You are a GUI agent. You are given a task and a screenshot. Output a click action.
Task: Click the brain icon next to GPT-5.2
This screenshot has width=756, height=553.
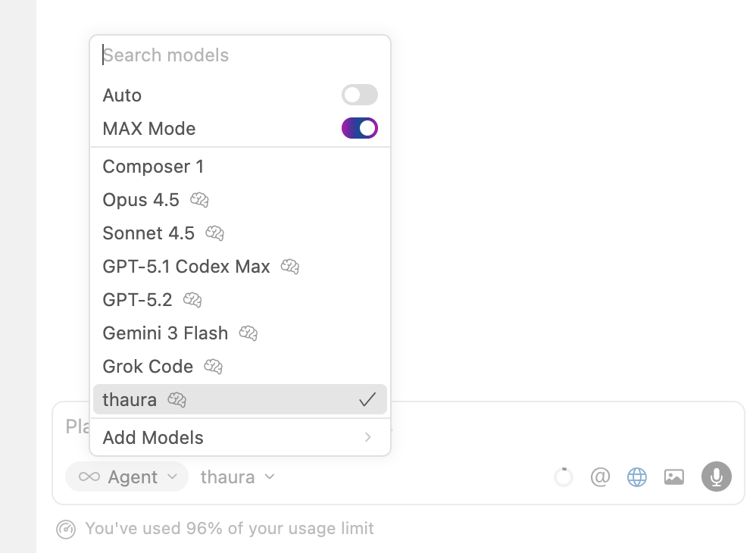pyautogui.click(x=192, y=300)
